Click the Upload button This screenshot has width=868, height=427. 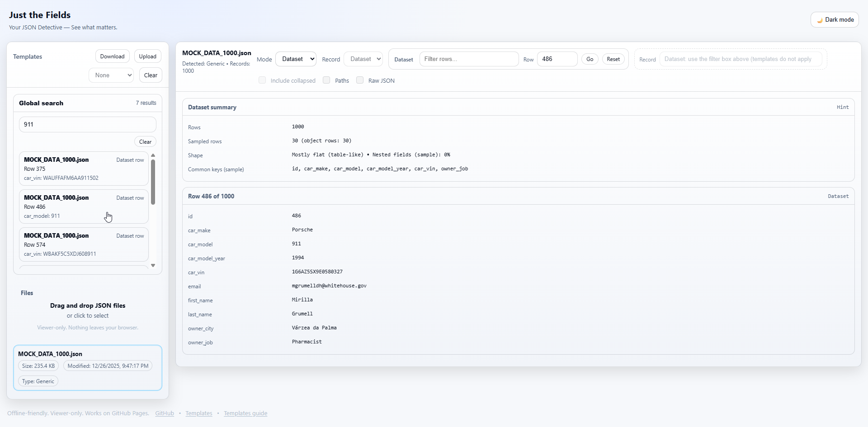[147, 56]
